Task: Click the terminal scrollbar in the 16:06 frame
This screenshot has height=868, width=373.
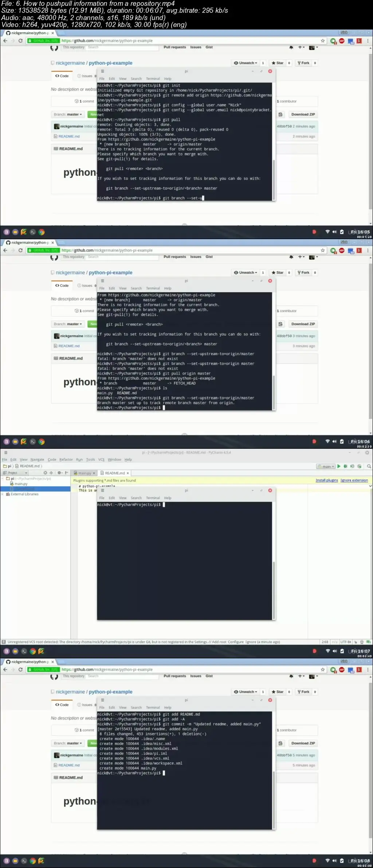Action: point(274,393)
